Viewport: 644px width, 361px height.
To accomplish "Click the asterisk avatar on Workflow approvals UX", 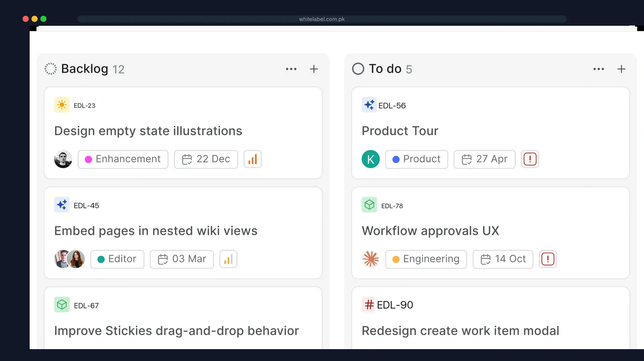I will (x=371, y=259).
